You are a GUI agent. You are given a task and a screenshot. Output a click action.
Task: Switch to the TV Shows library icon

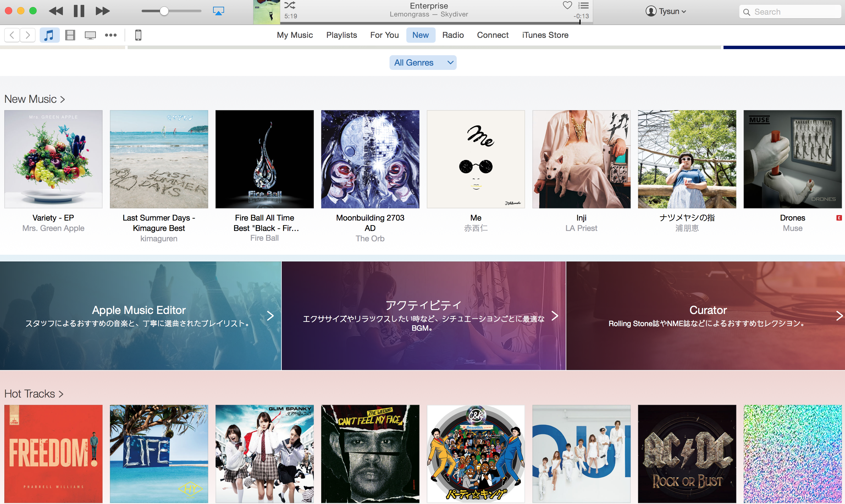[x=90, y=35]
